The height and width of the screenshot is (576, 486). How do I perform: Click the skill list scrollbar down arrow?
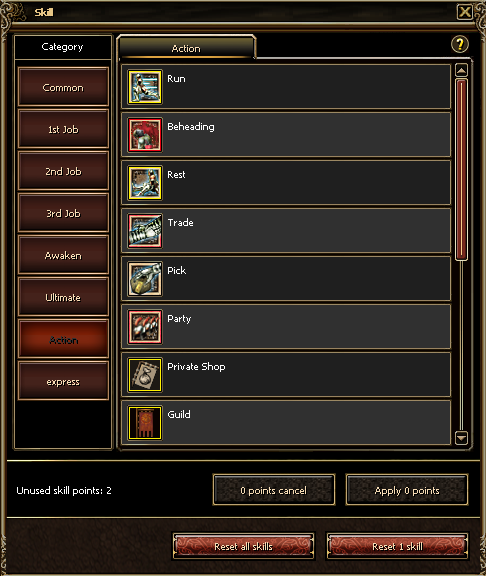[x=461, y=438]
